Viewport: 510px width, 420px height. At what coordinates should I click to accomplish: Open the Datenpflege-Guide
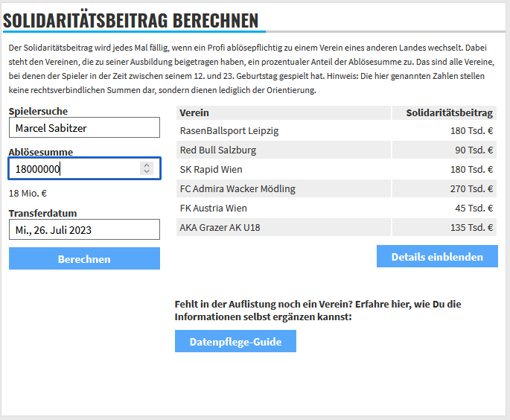point(235,341)
